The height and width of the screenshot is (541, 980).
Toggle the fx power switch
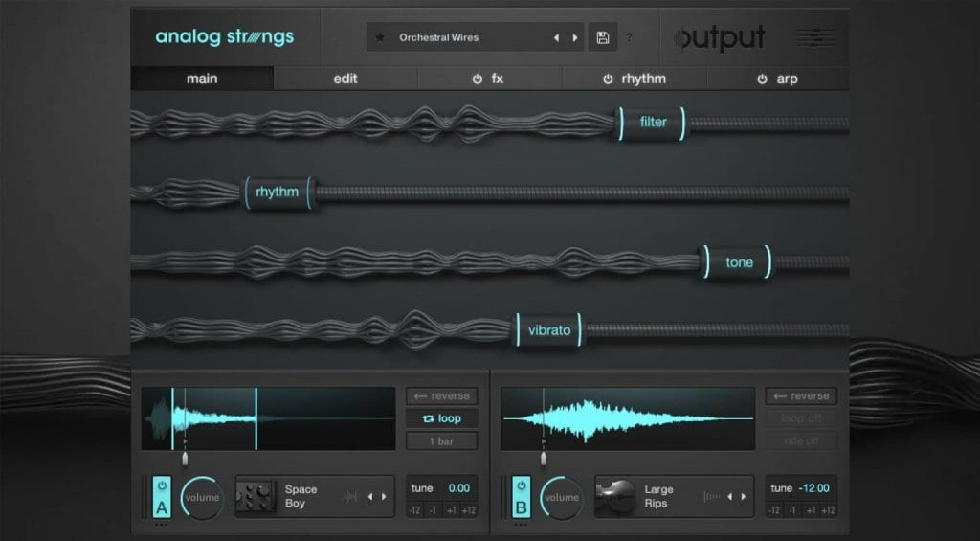pos(477,79)
